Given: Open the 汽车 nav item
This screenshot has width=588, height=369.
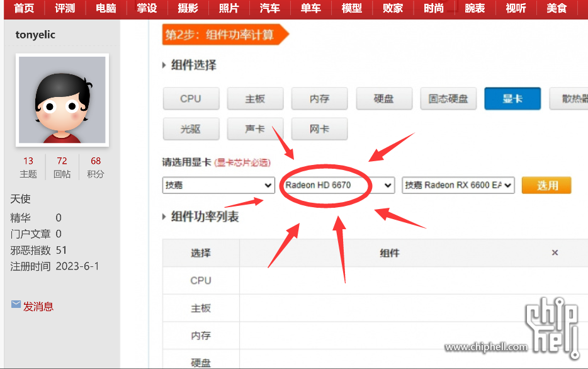Looking at the screenshot, I should coord(269,8).
